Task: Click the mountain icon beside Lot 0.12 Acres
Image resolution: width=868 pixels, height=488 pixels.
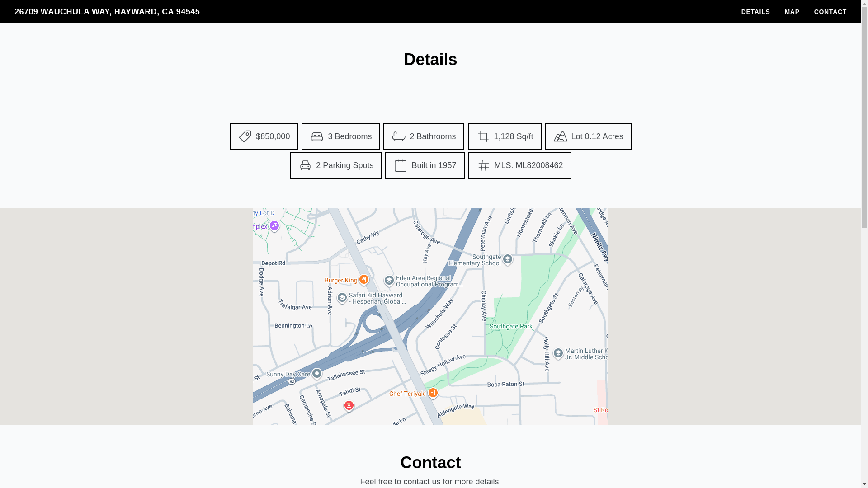Action: pos(561,136)
